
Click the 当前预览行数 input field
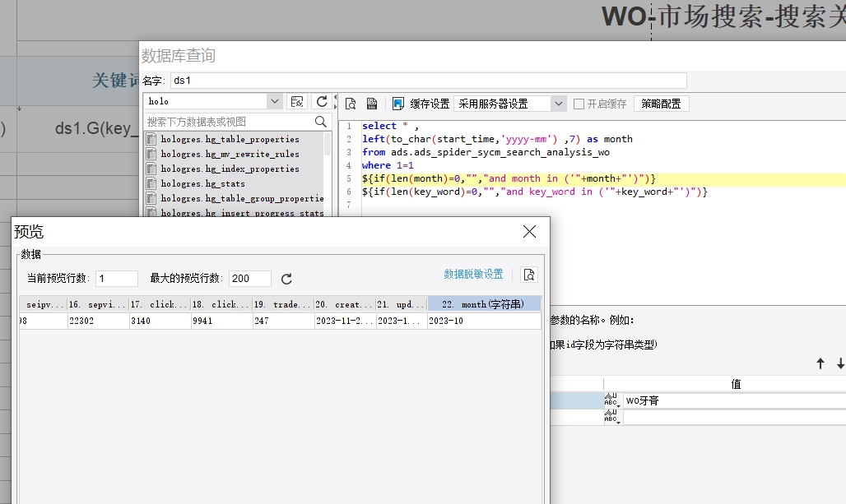click(117, 278)
